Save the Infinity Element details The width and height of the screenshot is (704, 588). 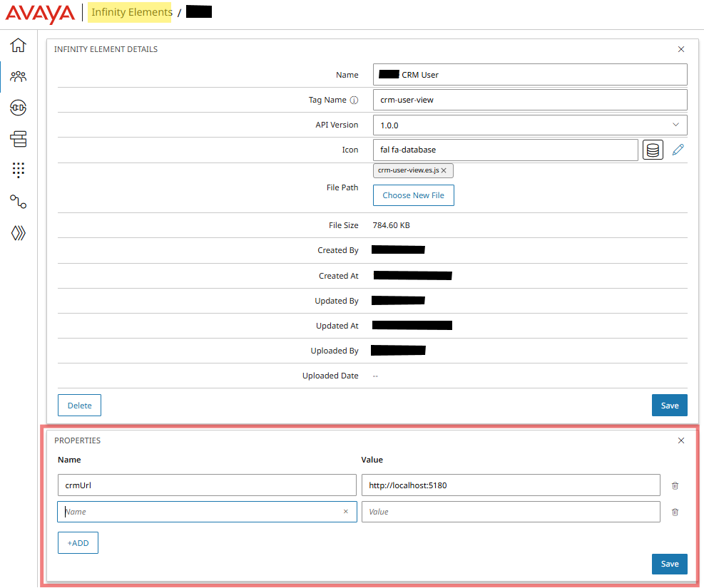point(669,405)
